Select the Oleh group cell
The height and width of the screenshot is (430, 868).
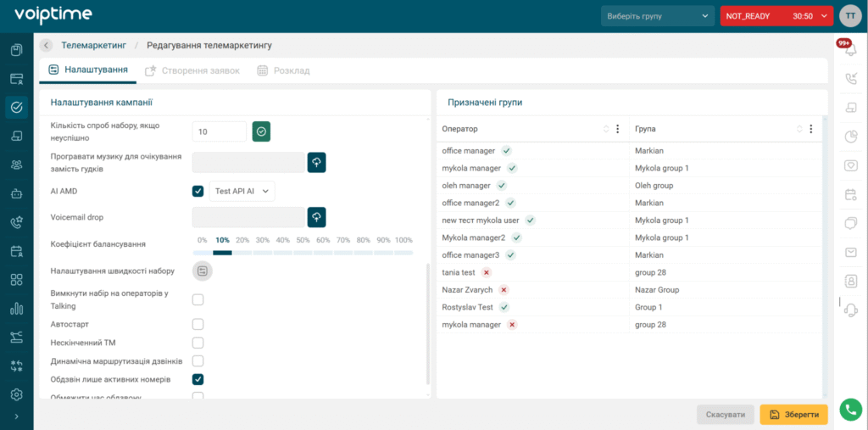[725, 186]
